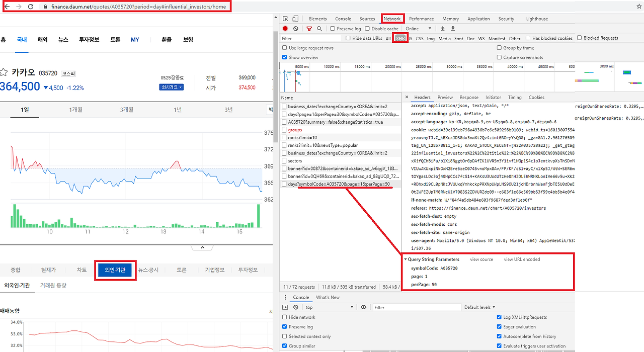Enable Disable cache checkbox
This screenshot has height=352, width=644.
(367, 29)
